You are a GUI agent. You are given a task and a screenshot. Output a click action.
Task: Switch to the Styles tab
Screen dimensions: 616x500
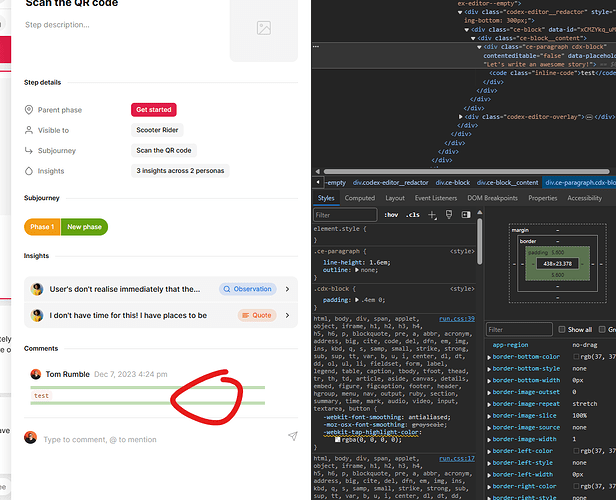[x=326, y=198]
